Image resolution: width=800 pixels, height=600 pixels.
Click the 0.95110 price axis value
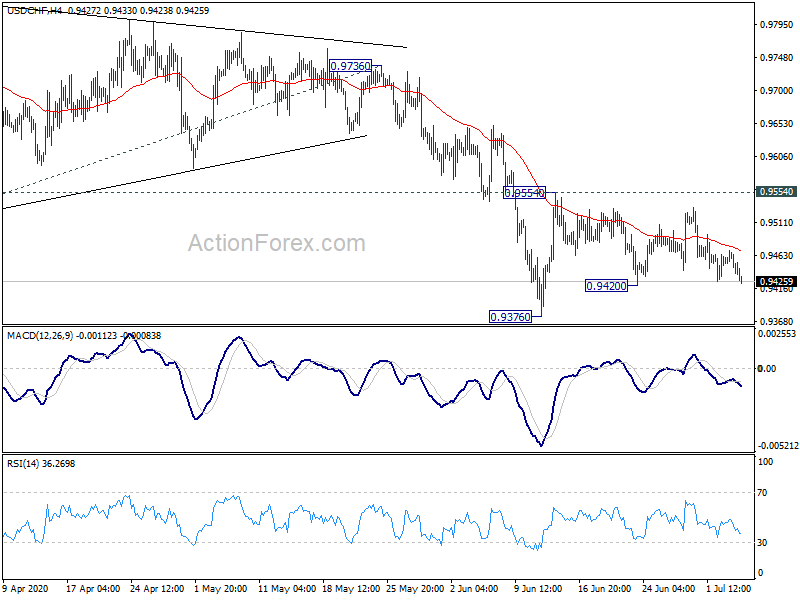777,222
